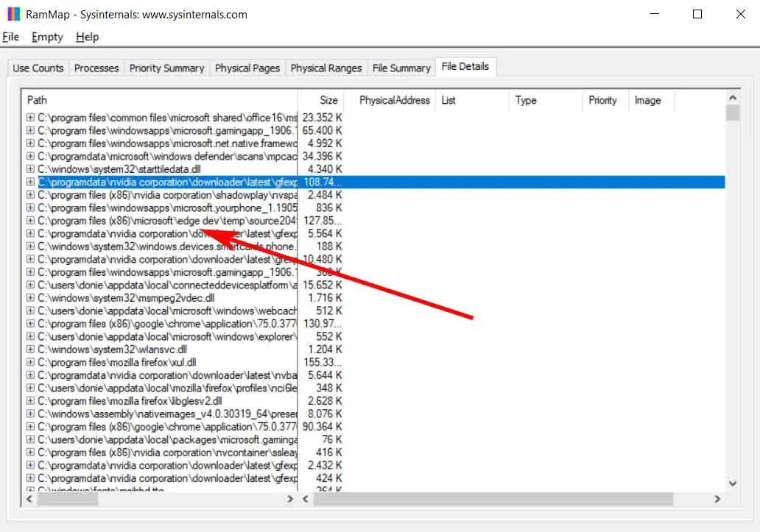Expand the chrome application 130.97 row
760x532 pixels.
click(30, 323)
